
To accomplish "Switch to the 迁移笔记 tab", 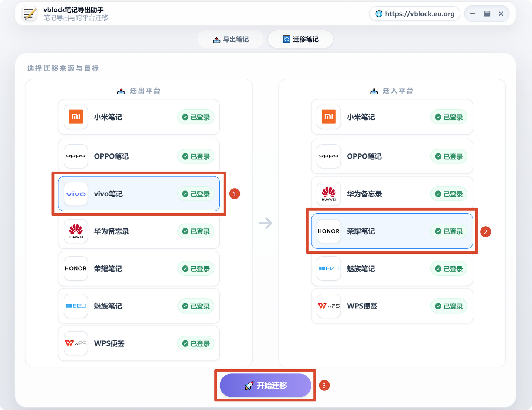I will [x=300, y=39].
